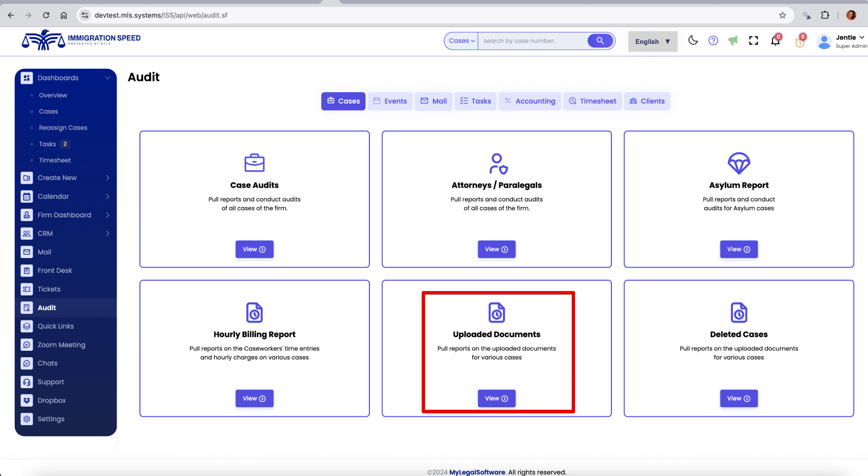Enter fullscreen using the expand icon
Screen dimensions: 868x476
pos(754,41)
